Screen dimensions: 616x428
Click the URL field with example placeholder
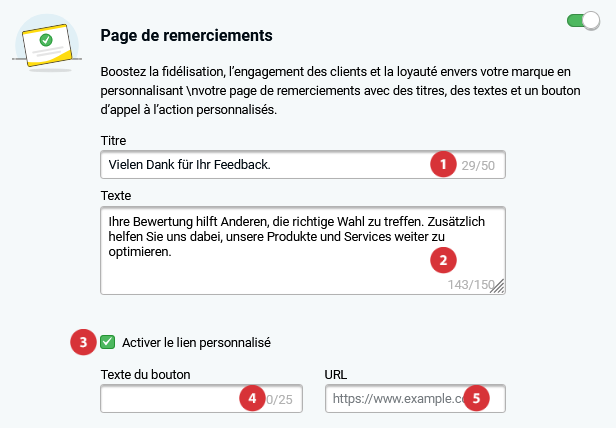click(x=415, y=399)
